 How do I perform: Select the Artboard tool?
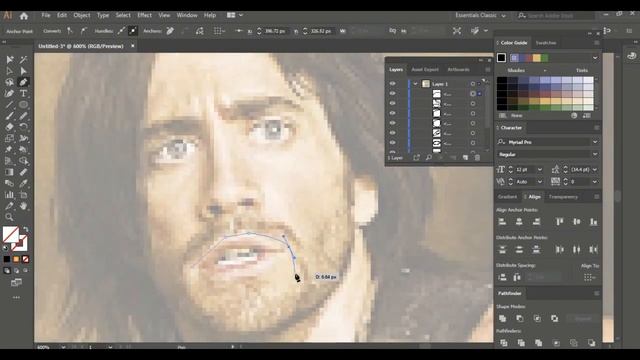tap(23, 195)
